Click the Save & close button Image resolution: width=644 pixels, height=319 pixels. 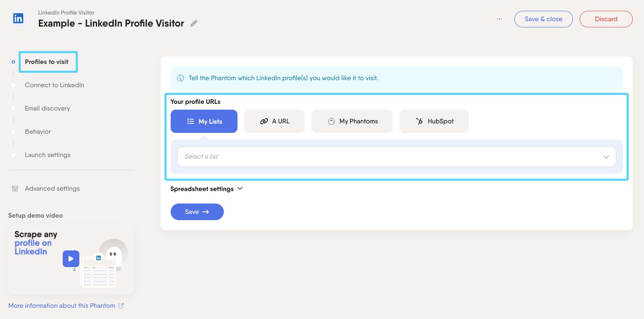tap(544, 19)
